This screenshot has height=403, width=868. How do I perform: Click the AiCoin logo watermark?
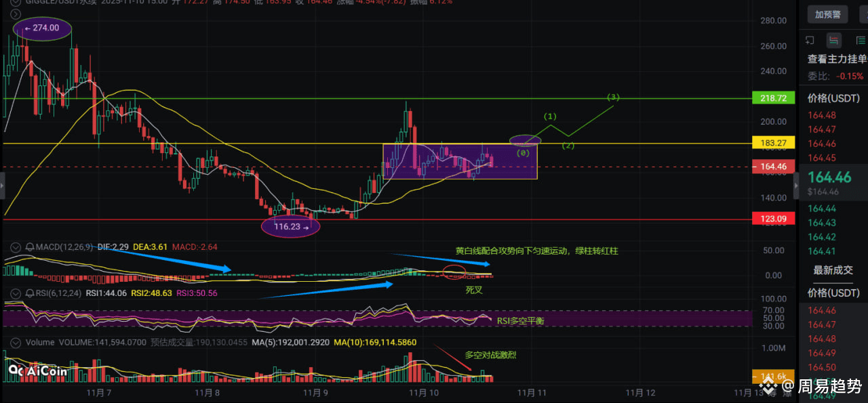31,370
